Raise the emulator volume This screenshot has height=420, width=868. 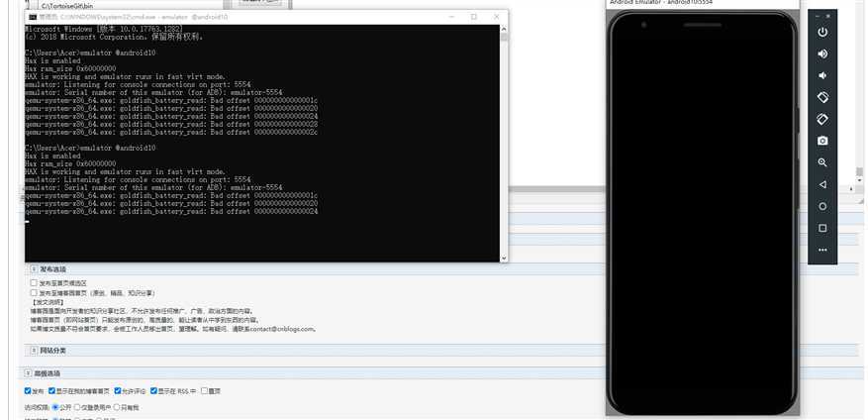point(822,53)
